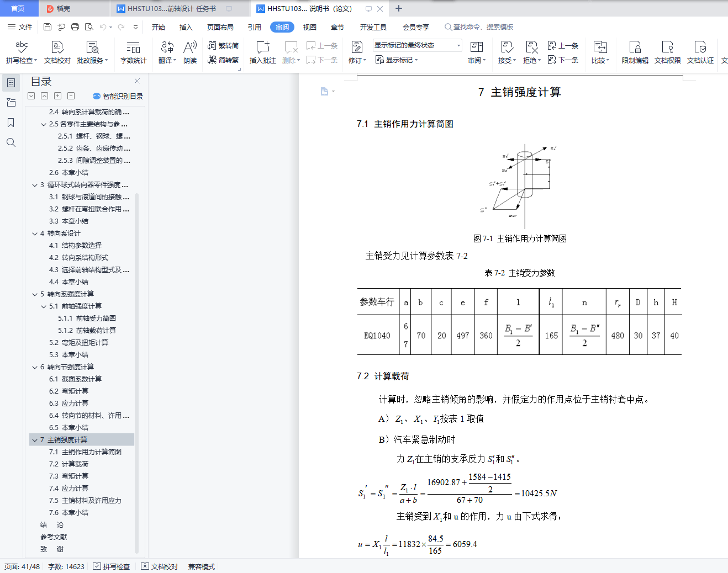Screen dimensions: 728x573
Task: Click the page icon beside chapter 7 heading
Action: [x=325, y=91]
